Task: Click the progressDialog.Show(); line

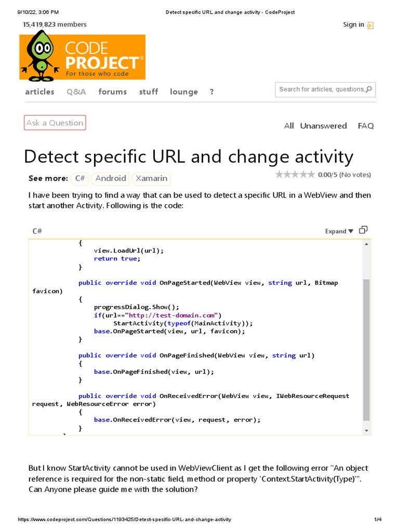Action: click(137, 307)
